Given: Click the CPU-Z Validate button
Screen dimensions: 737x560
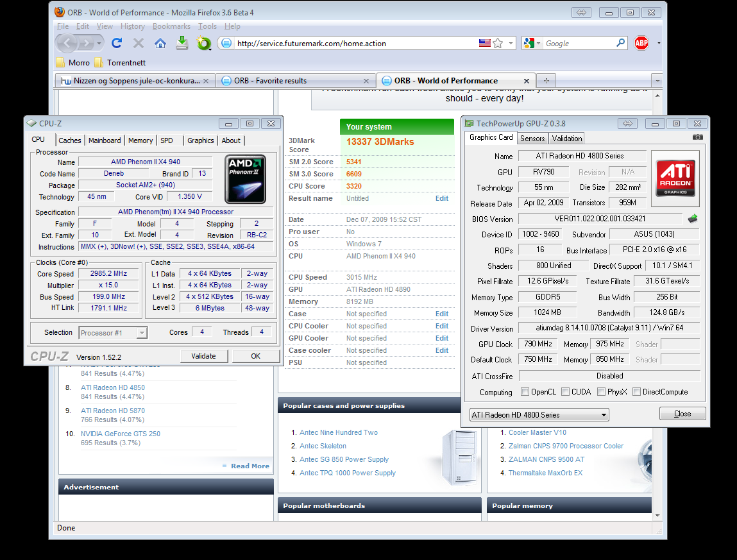Looking at the screenshot, I should tap(203, 356).
